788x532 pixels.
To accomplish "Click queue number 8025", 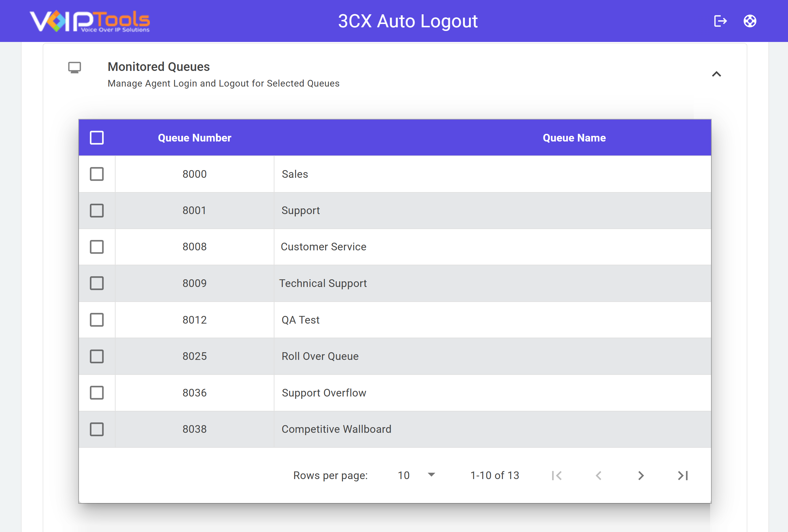I will point(195,356).
